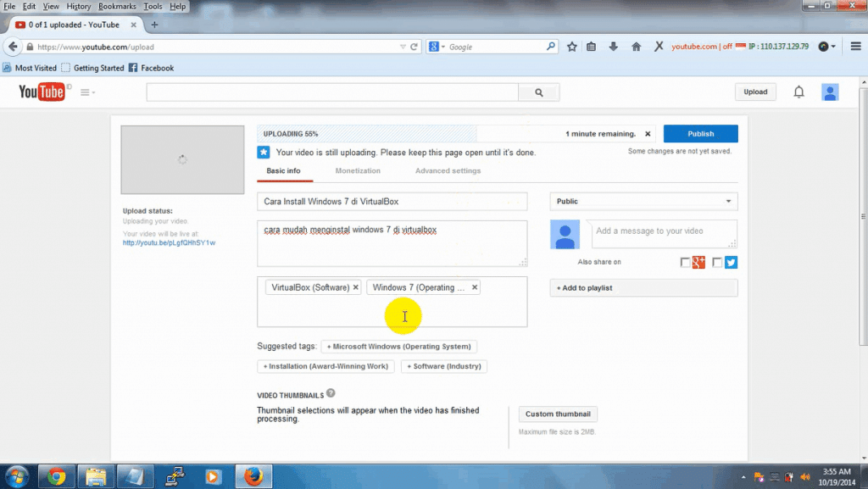Switch to the Monetization tab

[358, 171]
